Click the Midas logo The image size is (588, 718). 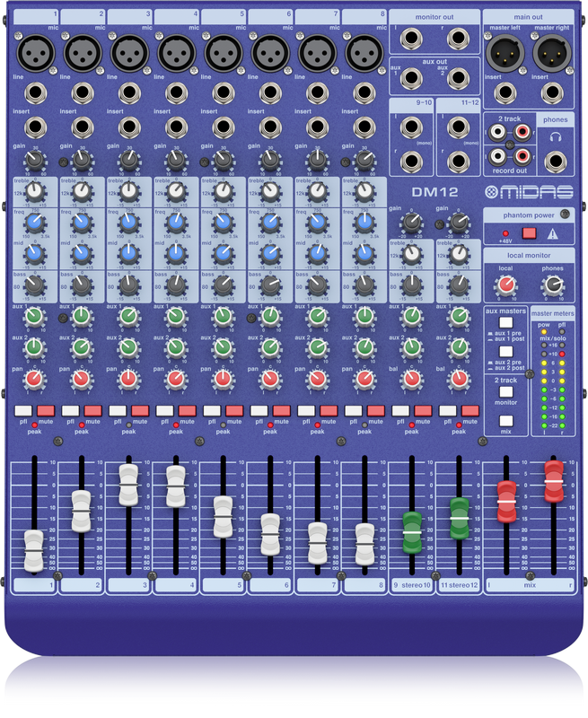click(x=528, y=191)
